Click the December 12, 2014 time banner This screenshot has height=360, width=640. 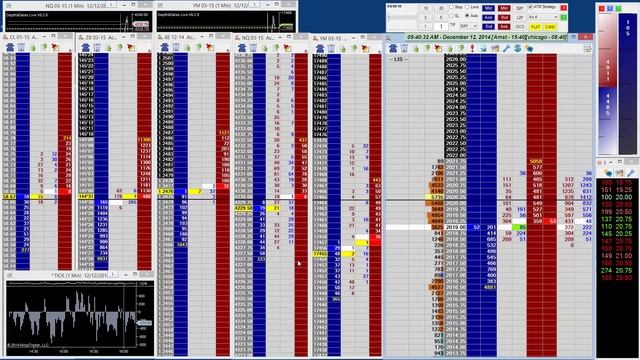tap(487, 37)
